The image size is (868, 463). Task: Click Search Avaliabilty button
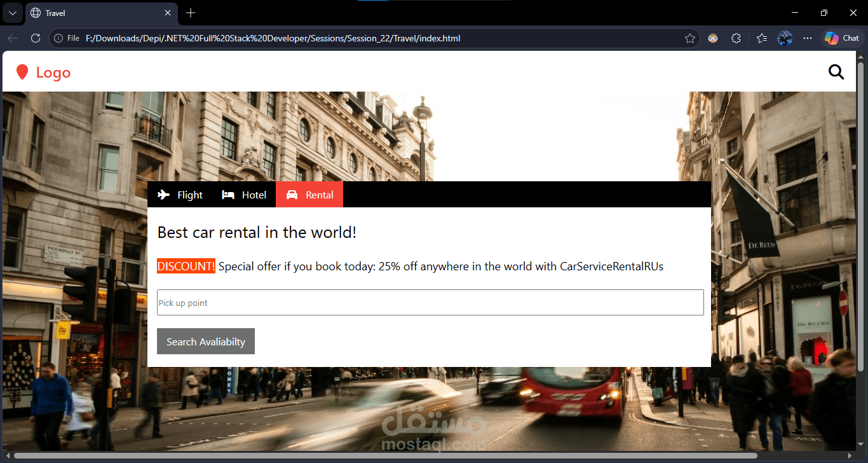point(206,342)
